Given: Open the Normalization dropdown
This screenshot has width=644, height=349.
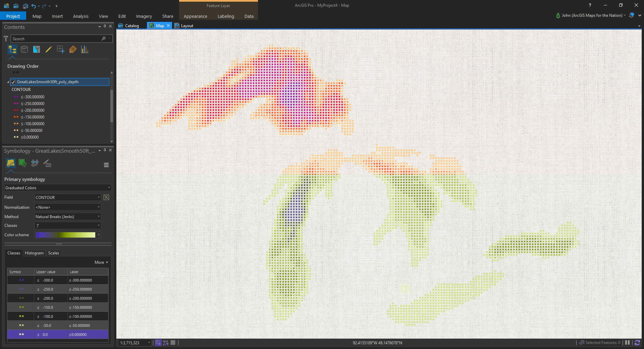Looking at the screenshot, I should pyautogui.click(x=68, y=207).
